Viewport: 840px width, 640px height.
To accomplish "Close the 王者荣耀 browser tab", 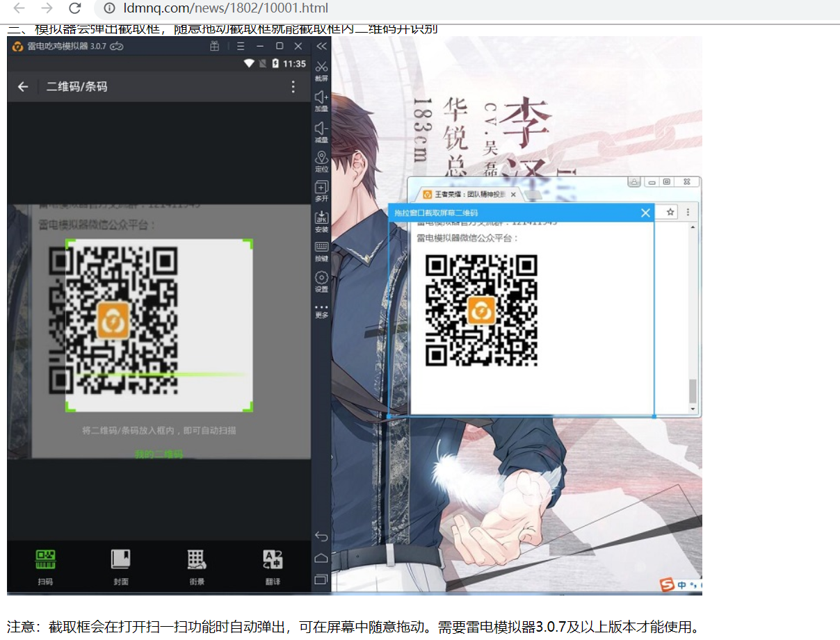I will click(513, 195).
